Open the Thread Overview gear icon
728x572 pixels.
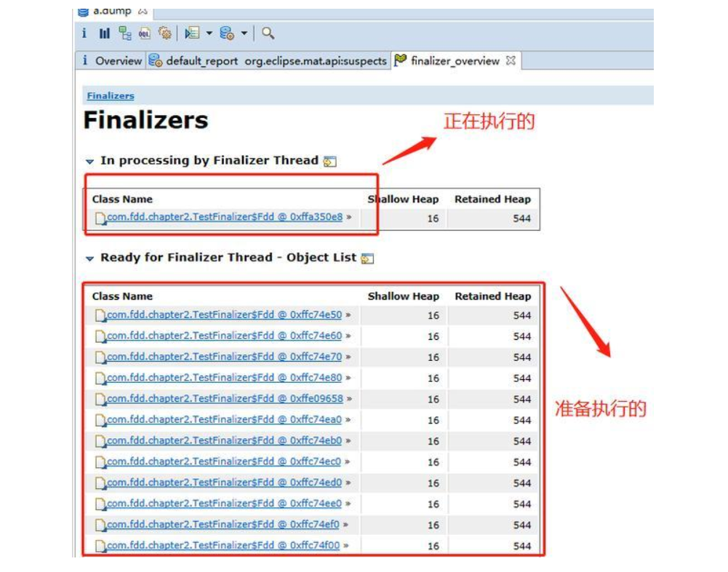pos(165,33)
